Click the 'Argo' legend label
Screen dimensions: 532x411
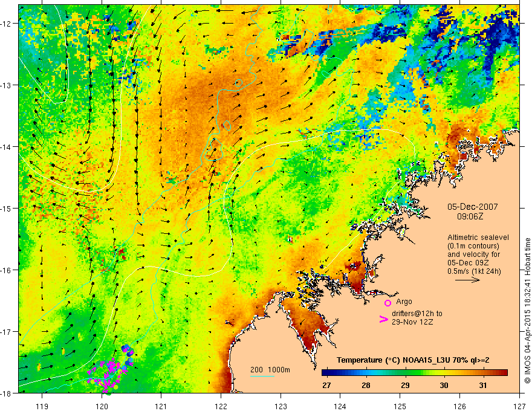coord(404,302)
